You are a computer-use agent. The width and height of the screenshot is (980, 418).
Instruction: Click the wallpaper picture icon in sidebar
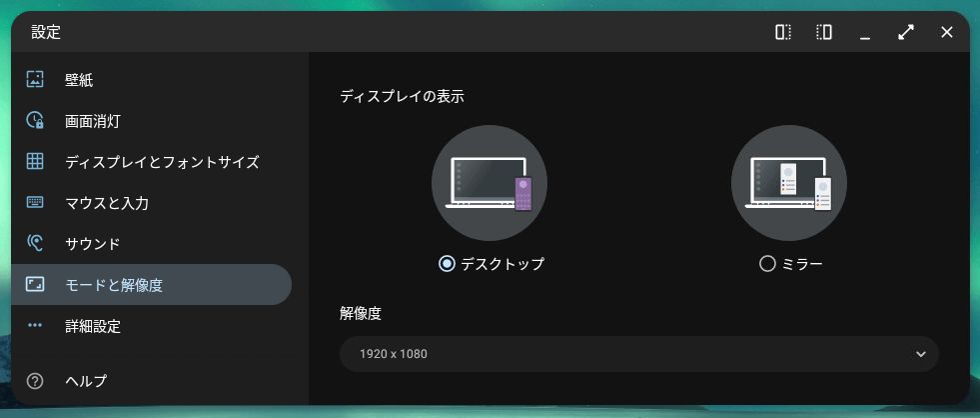click(35, 79)
